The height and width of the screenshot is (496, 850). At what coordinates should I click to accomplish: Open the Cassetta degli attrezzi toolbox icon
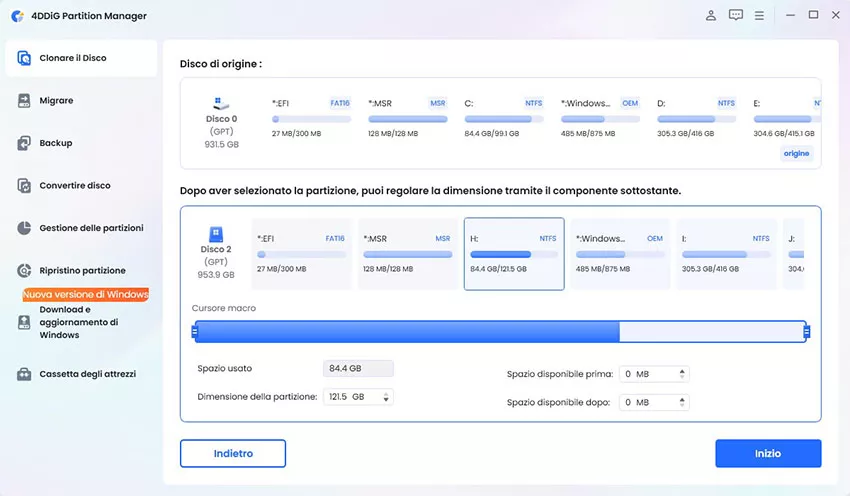[24, 374]
